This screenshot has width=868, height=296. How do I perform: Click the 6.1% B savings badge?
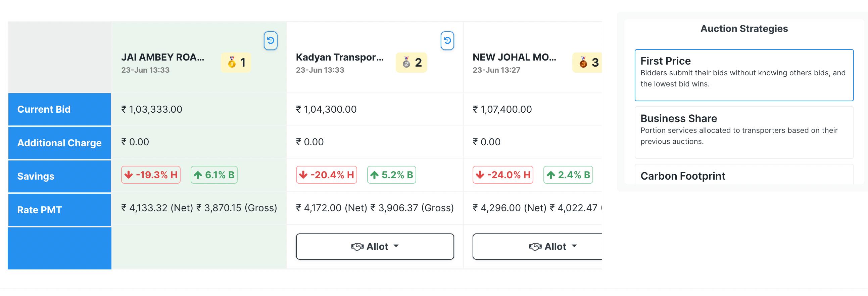[x=214, y=175]
